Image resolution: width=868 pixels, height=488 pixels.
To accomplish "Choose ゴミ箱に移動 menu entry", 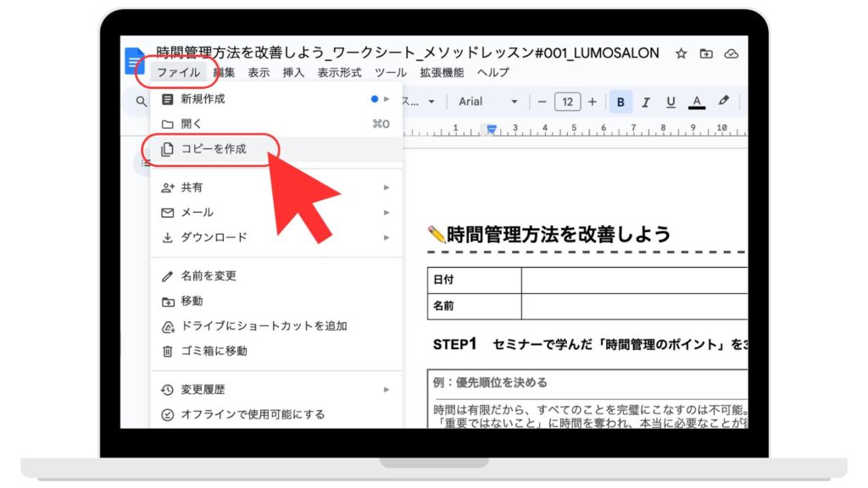I will tap(214, 351).
